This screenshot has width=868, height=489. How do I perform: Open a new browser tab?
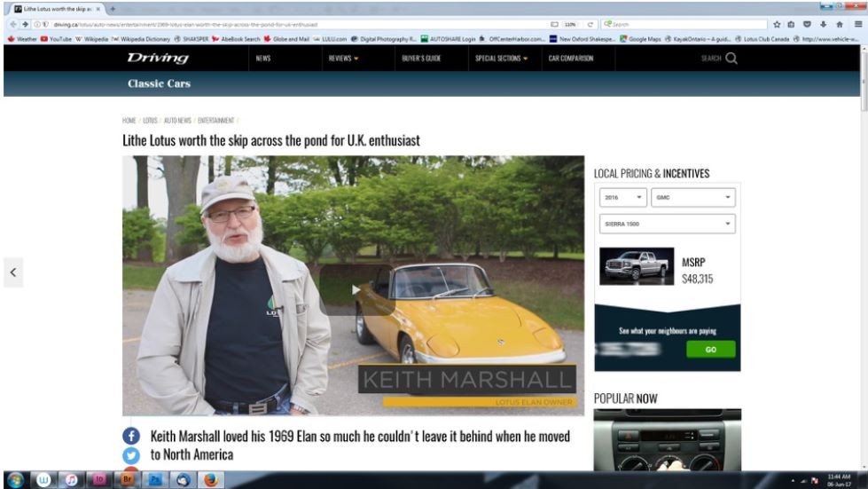coord(113,8)
